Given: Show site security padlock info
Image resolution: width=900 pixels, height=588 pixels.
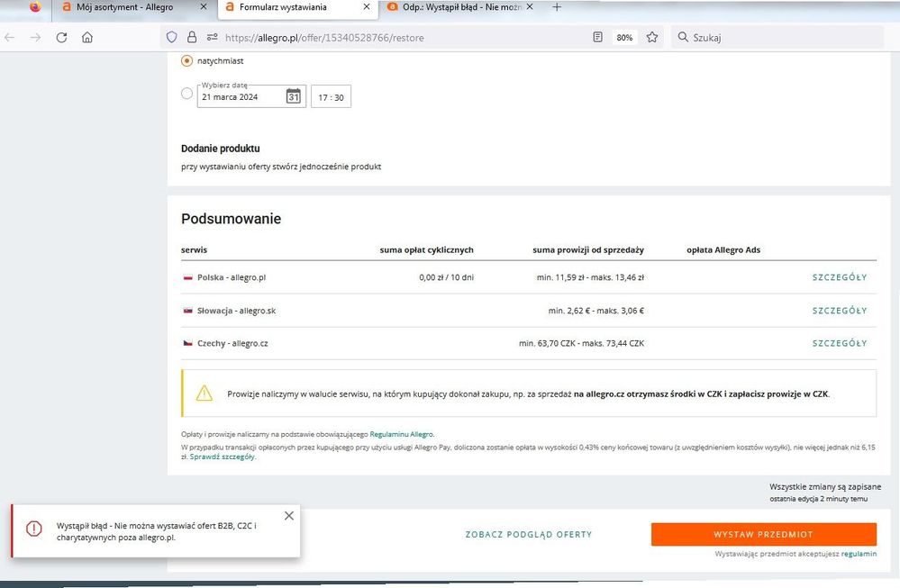Looking at the screenshot, I should 192,37.
